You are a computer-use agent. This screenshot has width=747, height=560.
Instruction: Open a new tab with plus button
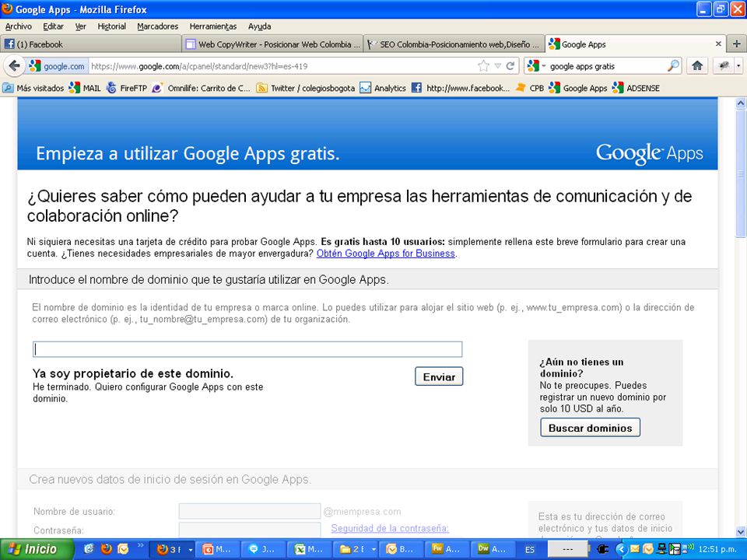(736, 44)
